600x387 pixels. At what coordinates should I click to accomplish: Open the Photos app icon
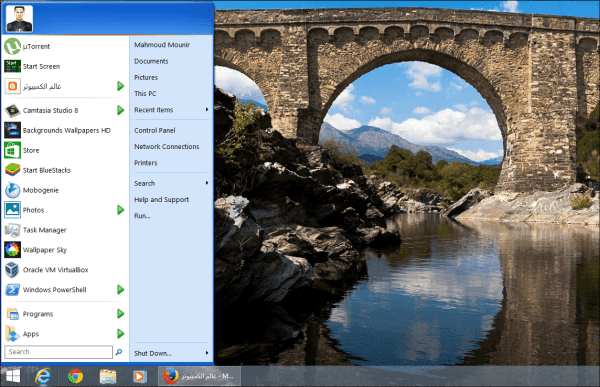12,210
